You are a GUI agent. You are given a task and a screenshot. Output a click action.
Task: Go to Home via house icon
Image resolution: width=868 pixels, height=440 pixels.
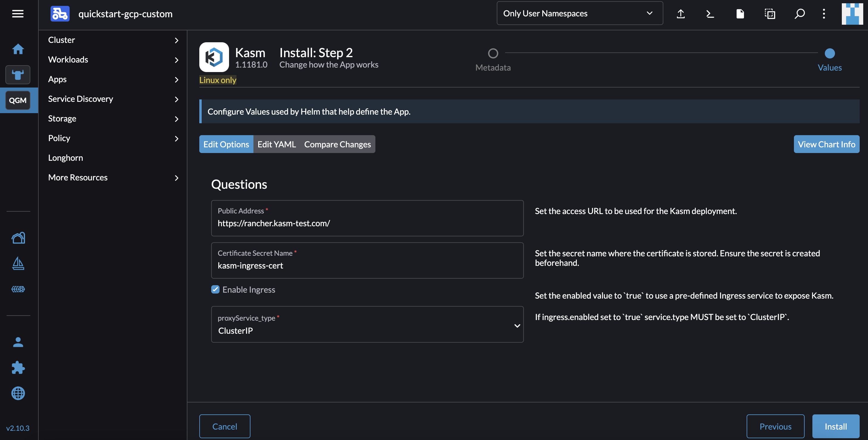pyautogui.click(x=18, y=49)
